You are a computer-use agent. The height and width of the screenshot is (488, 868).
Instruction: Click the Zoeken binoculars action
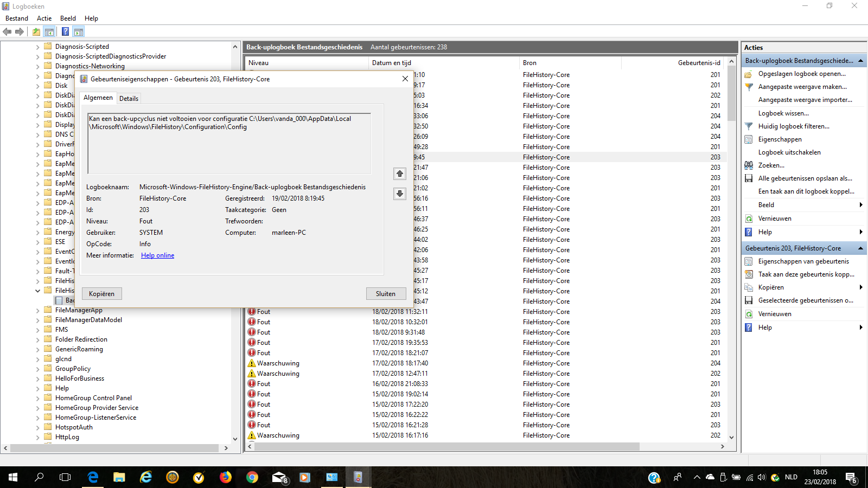(x=771, y=165)
